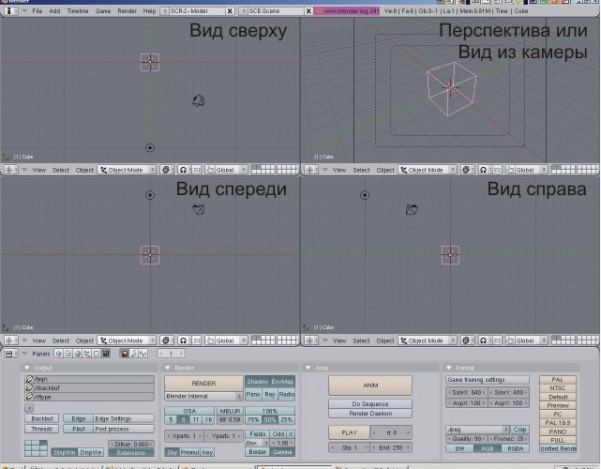This screenshot has height=469, width=601.
Task: Open the Render menu in top bar
Action: click(126, 11)
